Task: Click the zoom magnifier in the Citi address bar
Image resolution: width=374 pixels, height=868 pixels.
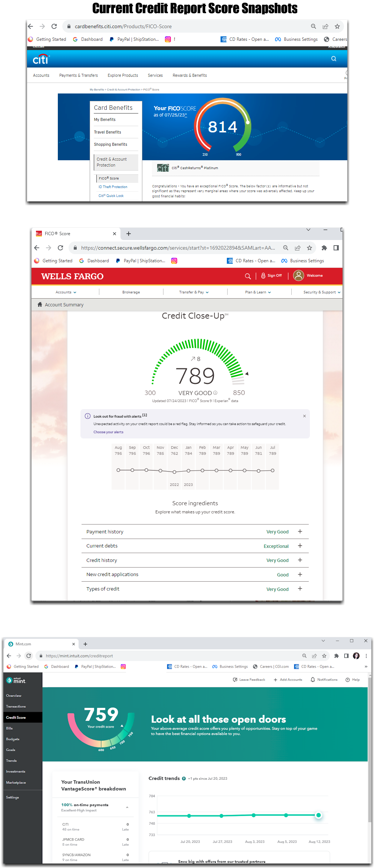Action: 314,26
